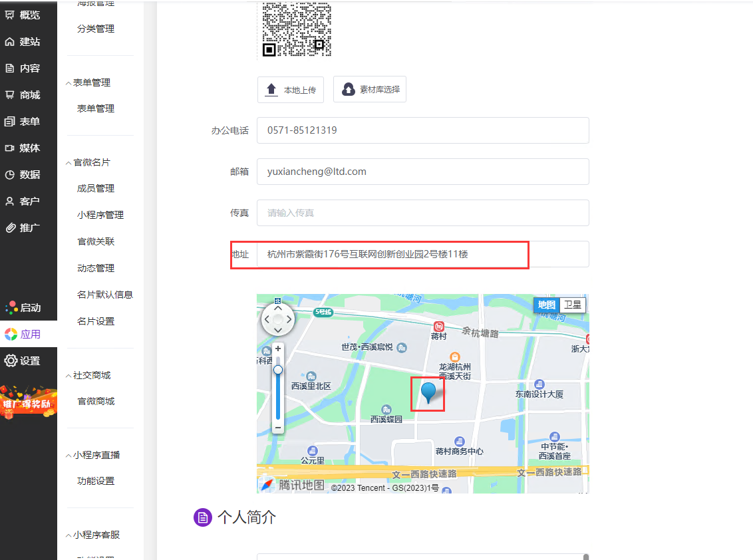Focus the 传真 fax input field
This screenshot has height=560, width=753.
(422, 213)
